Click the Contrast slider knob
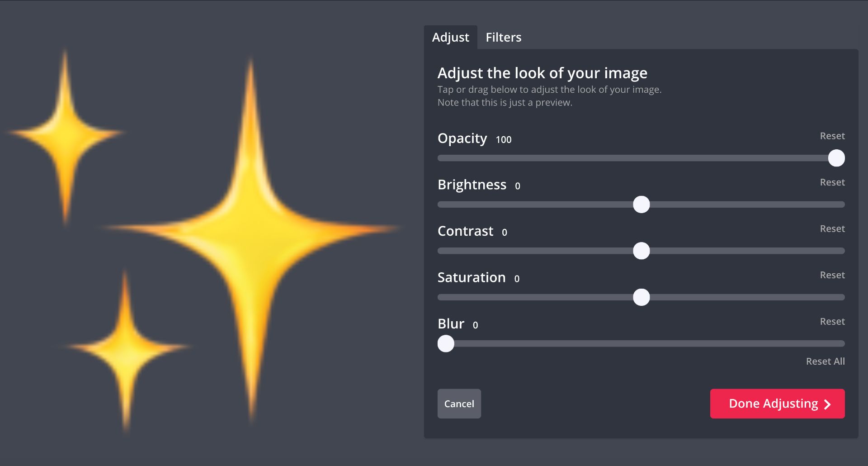 pyautogui.click(x=641, y=251)
